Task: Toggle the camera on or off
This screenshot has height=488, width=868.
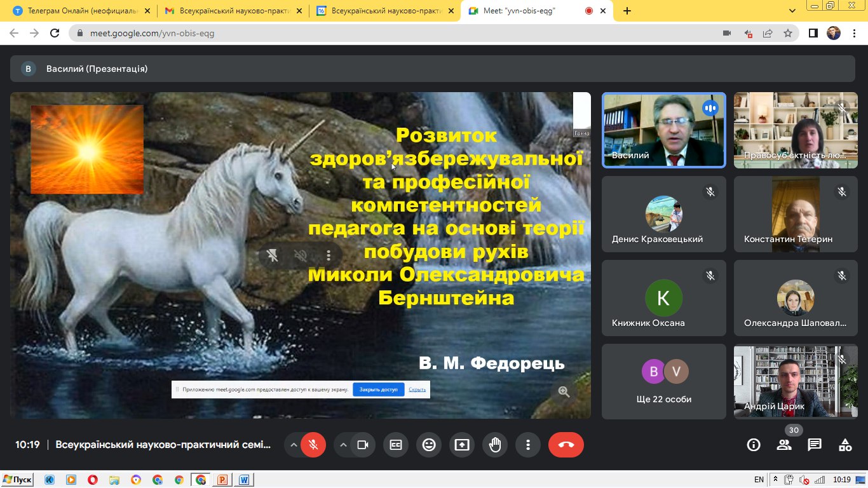Action: 363,445
